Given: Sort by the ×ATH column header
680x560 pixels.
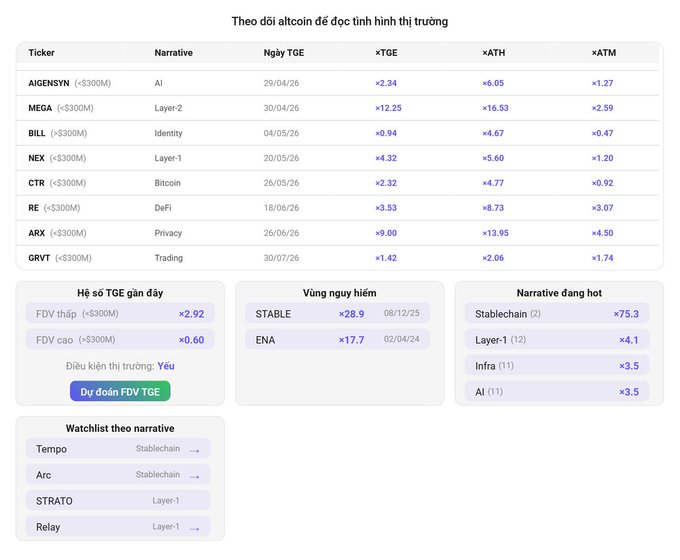Looking at the screenshot, I should 494,52.
